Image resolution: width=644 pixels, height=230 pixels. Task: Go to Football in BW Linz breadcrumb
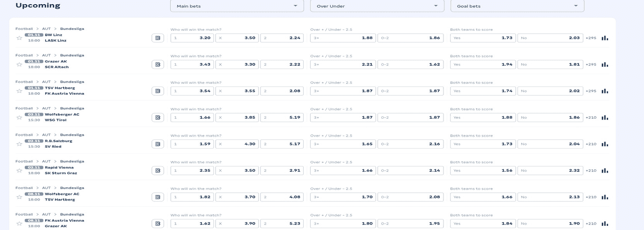pos(24,29)
